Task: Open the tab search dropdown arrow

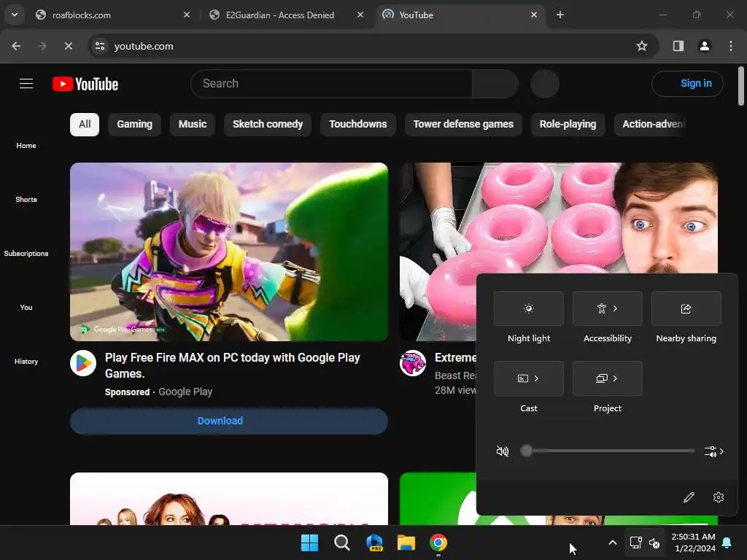Action: (x=15, y=15)
